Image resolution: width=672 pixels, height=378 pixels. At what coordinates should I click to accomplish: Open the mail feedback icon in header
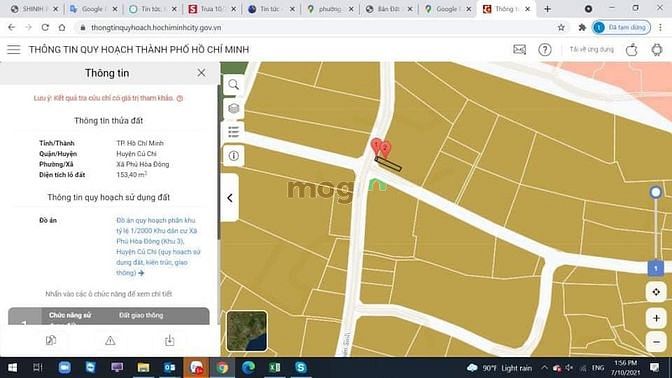[x=519, y=50]
